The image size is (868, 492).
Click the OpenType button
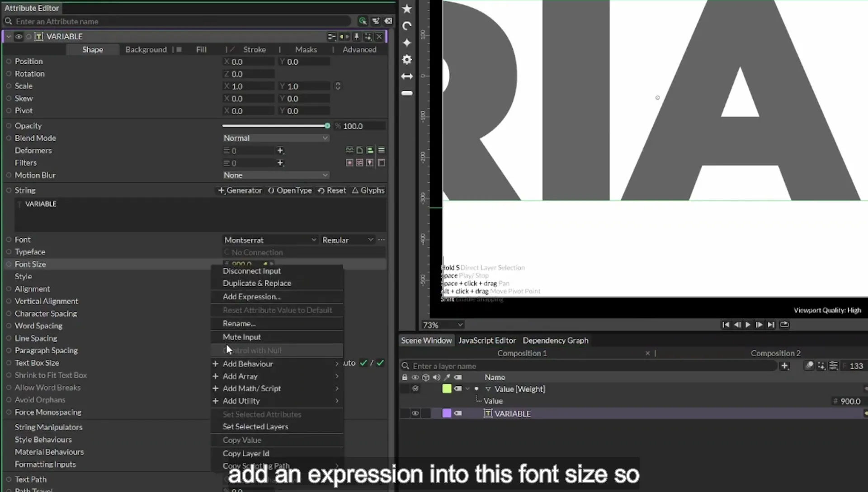290,190
